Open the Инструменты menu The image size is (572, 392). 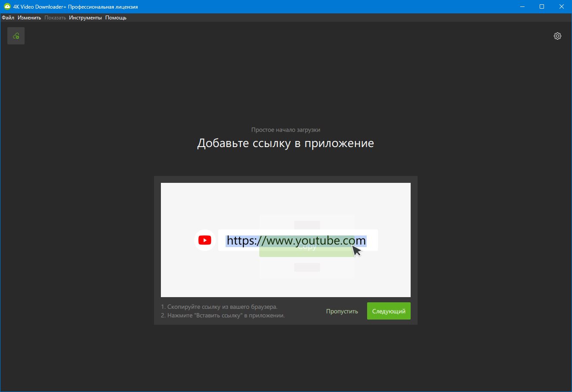(x=85, y=18)
